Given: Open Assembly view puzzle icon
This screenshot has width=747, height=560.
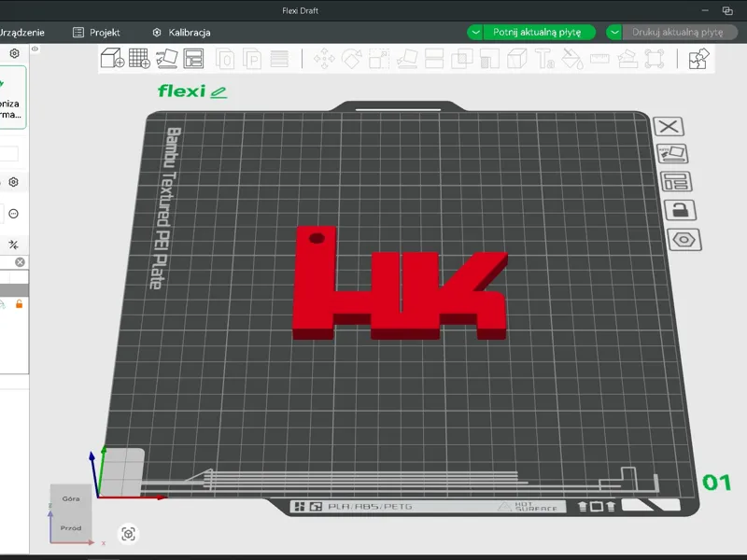Looking at the screenshot, I should 698,59.
